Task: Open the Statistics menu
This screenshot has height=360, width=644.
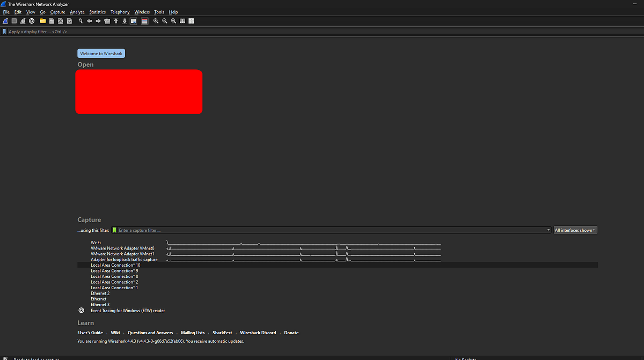Action: coord(97,12)
